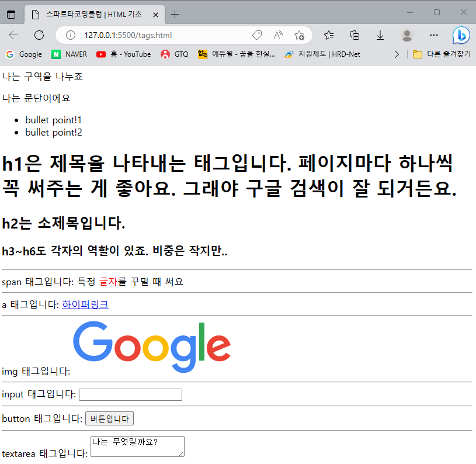This screenshot has height=464, width=476.
Task: Click the h3~h6도 각자의 역할이 heading
Action: click(x=114, y=251)
